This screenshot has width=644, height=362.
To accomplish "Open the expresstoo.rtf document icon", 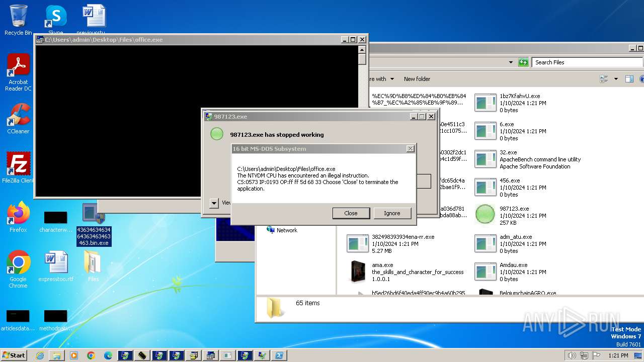I will pos(55,266).
